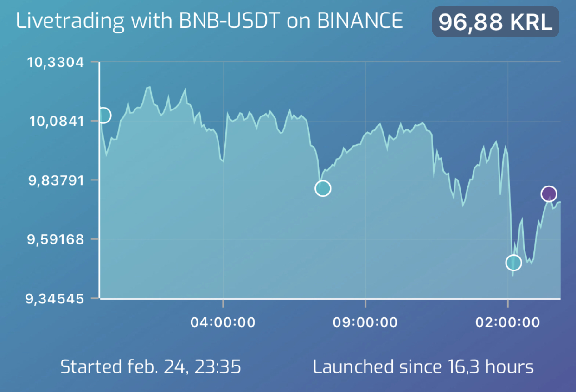Screen dimensions: 576x392
Task: Open the 96,88 KRL badge
Action: [x=495, y=22]
